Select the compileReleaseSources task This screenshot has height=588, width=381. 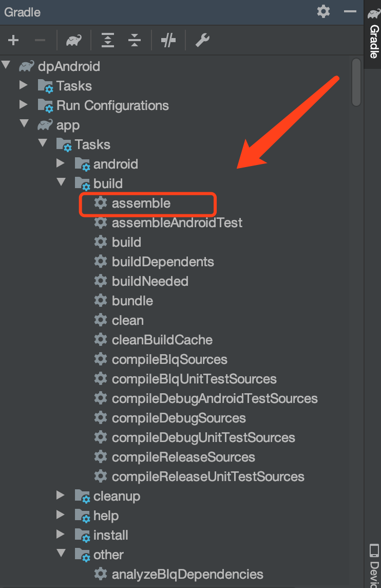click(183, 457)
